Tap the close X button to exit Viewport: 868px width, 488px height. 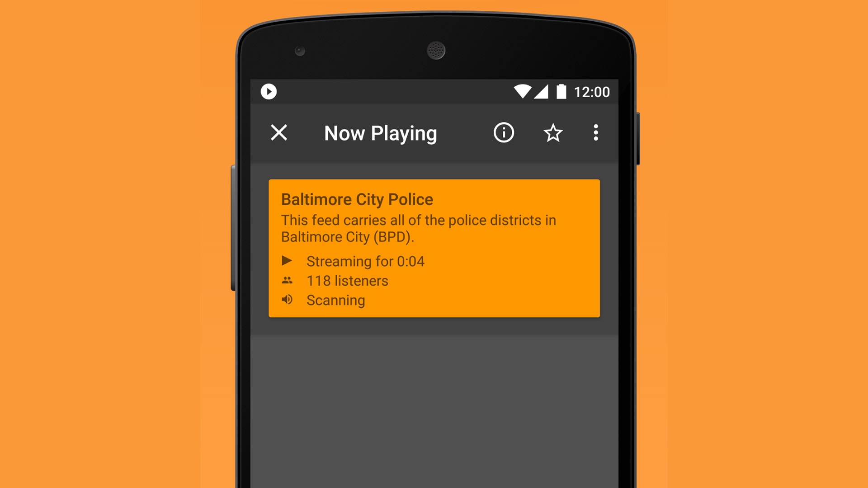click(279, 132)
